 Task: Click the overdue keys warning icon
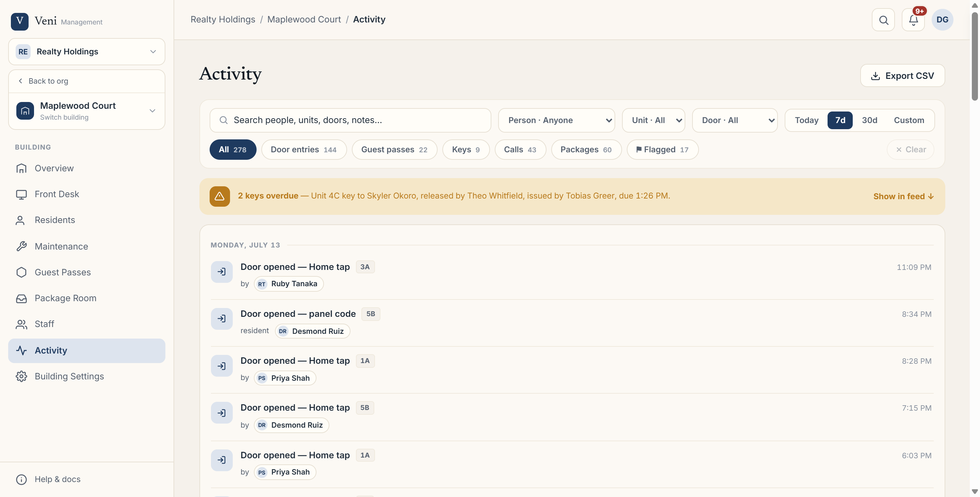click(x=219, y=196)
